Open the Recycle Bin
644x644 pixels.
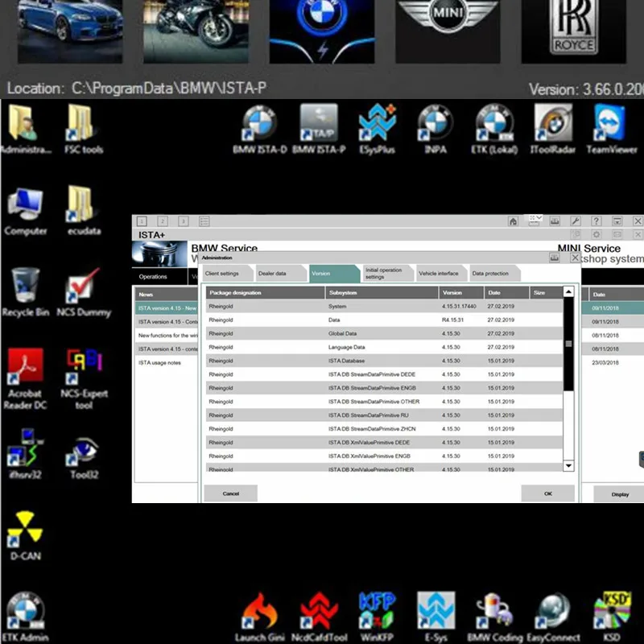coord(26,292)
